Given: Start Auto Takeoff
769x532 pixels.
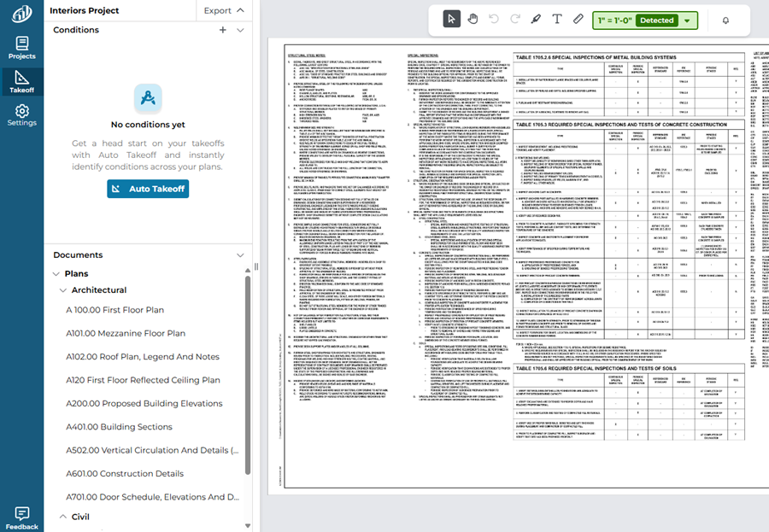Looking at the screenshot, I should click(x=148, y=189).
